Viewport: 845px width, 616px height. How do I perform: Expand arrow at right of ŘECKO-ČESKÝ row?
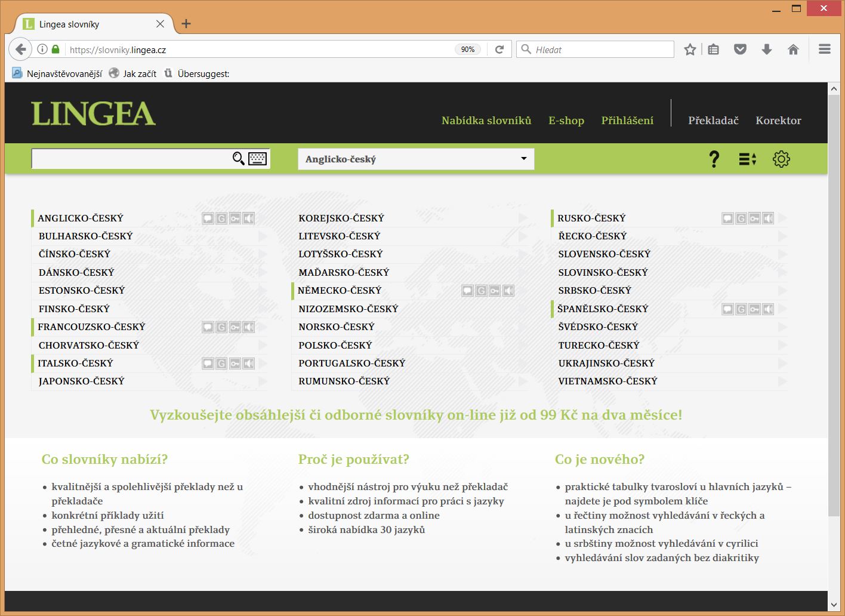tap(783, 236)
